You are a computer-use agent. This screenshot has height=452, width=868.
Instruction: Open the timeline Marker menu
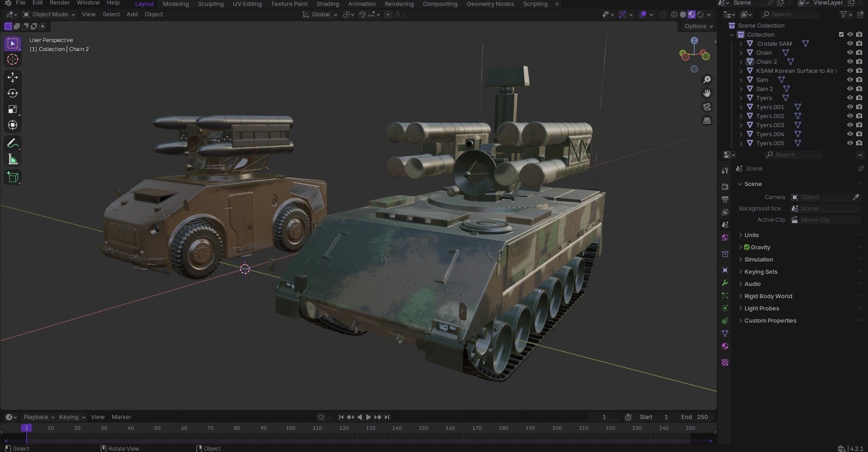(x=121, y=417)
